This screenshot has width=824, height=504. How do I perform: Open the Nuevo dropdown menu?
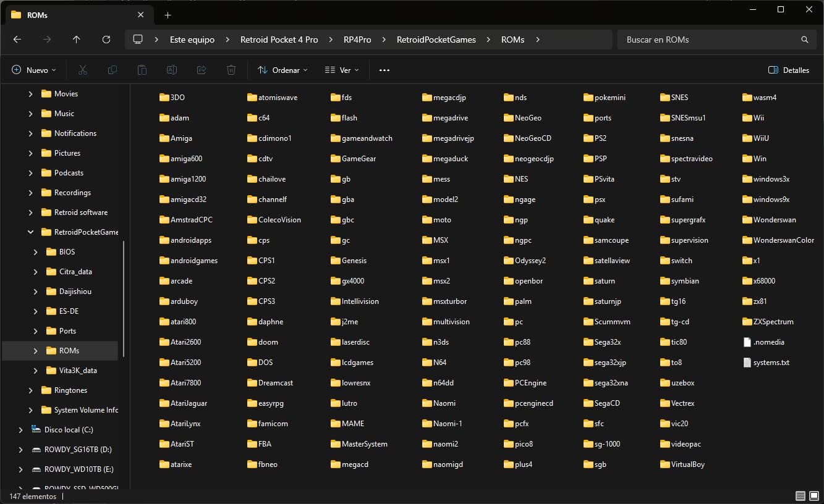point(34,70)
